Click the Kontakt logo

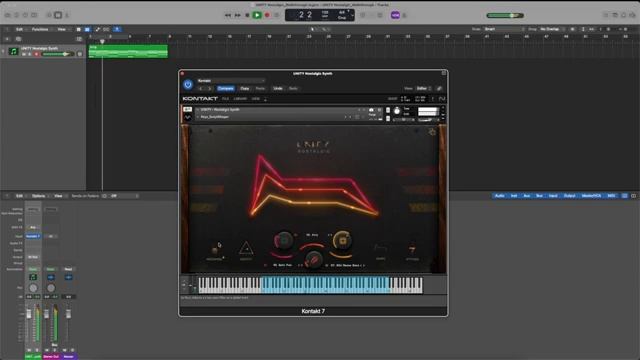pos(200,99)
